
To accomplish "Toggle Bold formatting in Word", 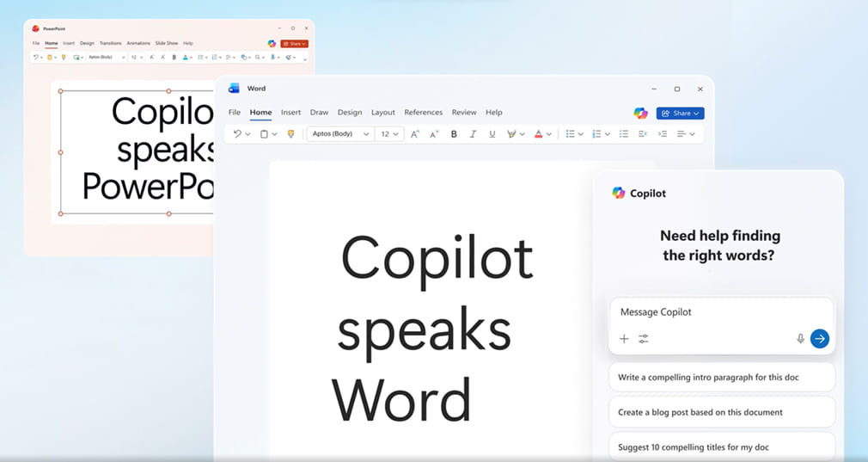I will point(454,134).
